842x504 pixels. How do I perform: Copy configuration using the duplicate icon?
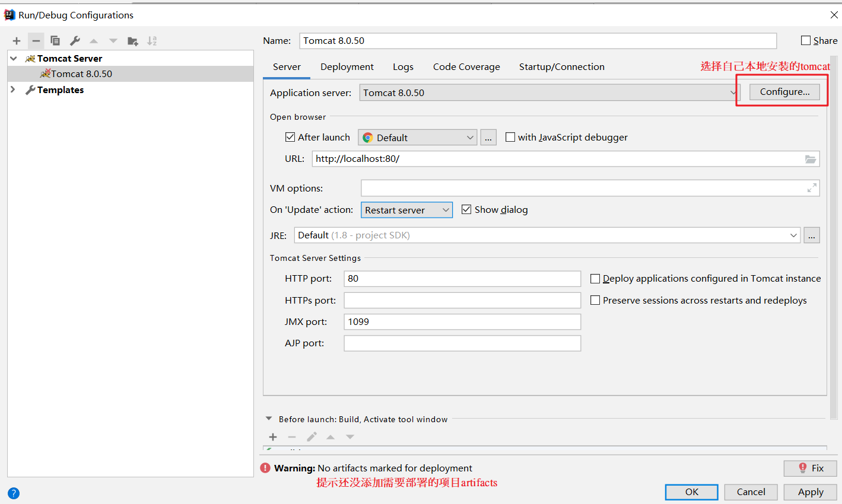click(x=55, y=41)
